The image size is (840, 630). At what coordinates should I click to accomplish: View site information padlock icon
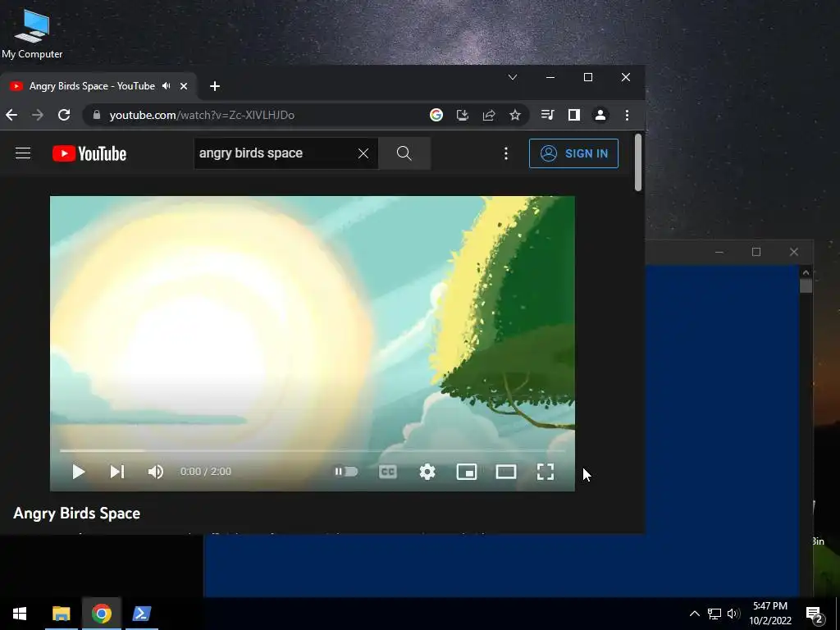tap(97, 115)
